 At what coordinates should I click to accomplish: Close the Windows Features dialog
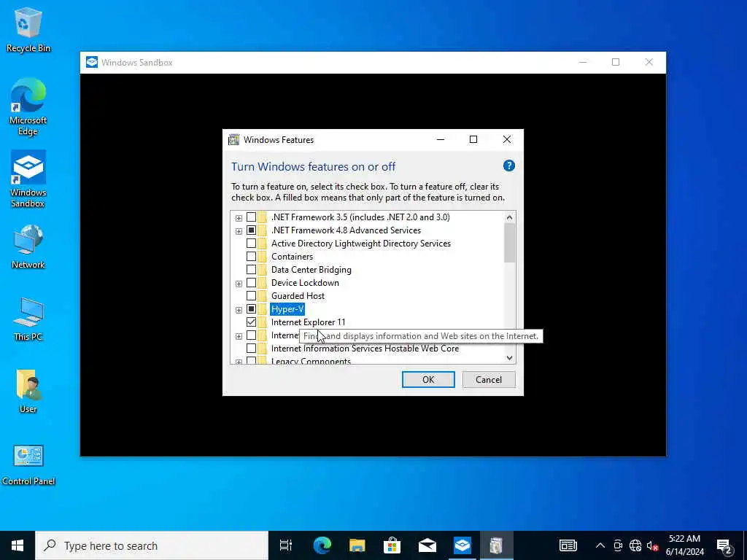tap(507, 139)
